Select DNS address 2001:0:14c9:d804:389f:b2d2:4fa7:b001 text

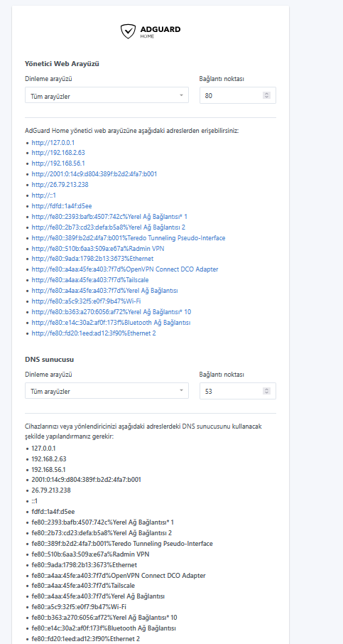pyautogui.click(x=87, y=480)
